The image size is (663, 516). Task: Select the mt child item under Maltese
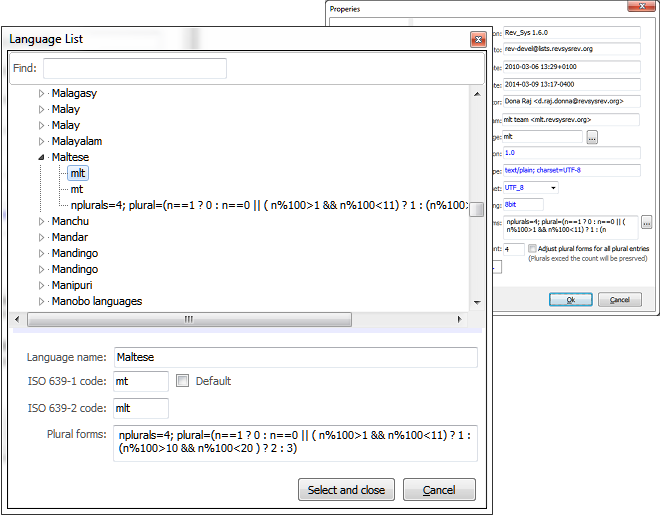click(77, 189)
